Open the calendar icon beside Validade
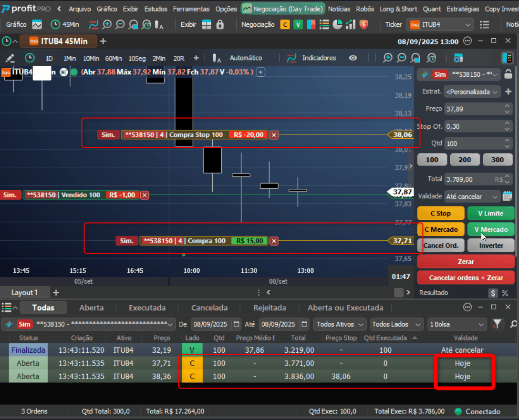This screenshot has width=519, height=420. pyautogui.click(x=508, y=196)
